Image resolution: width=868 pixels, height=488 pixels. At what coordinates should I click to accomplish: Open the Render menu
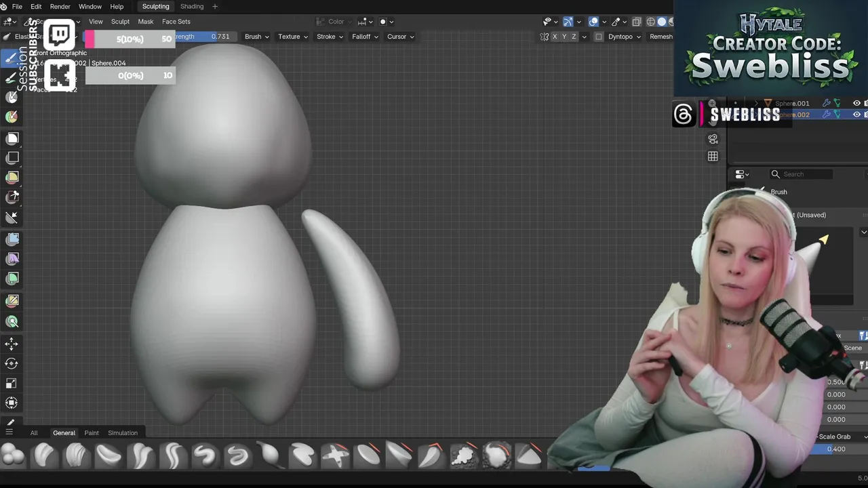[60, 7]
